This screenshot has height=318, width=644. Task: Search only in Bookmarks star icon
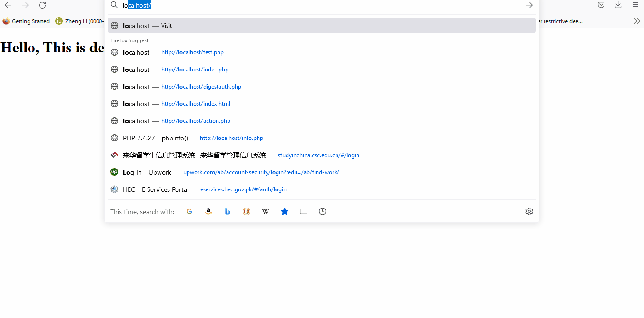(x=285, y=211)
